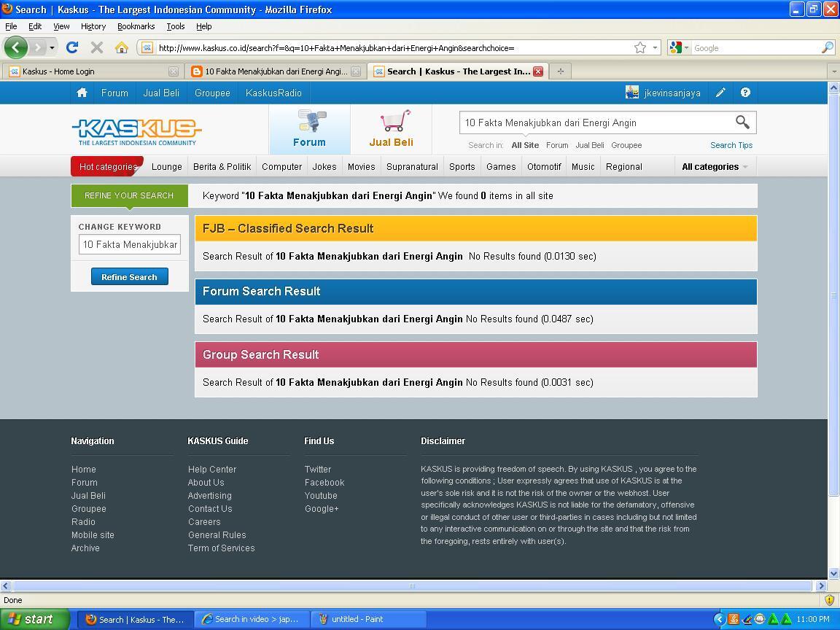Open Berita & Politik category

pos(222,166)
